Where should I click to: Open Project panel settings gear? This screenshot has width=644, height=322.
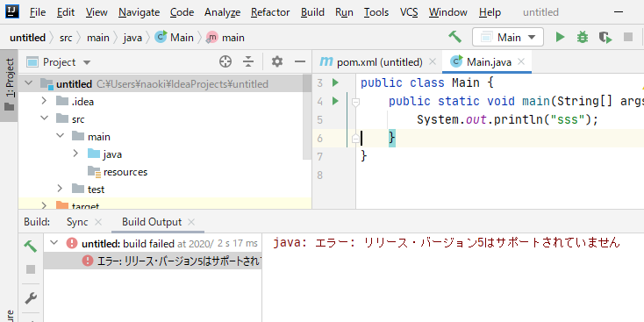coord(277,62)
